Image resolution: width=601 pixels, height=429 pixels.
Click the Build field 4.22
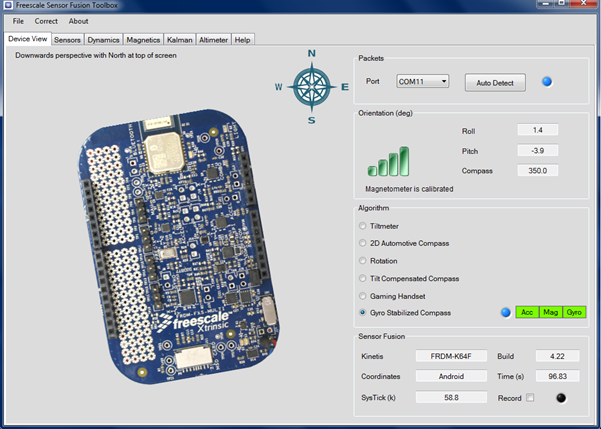tap(557, 356)
